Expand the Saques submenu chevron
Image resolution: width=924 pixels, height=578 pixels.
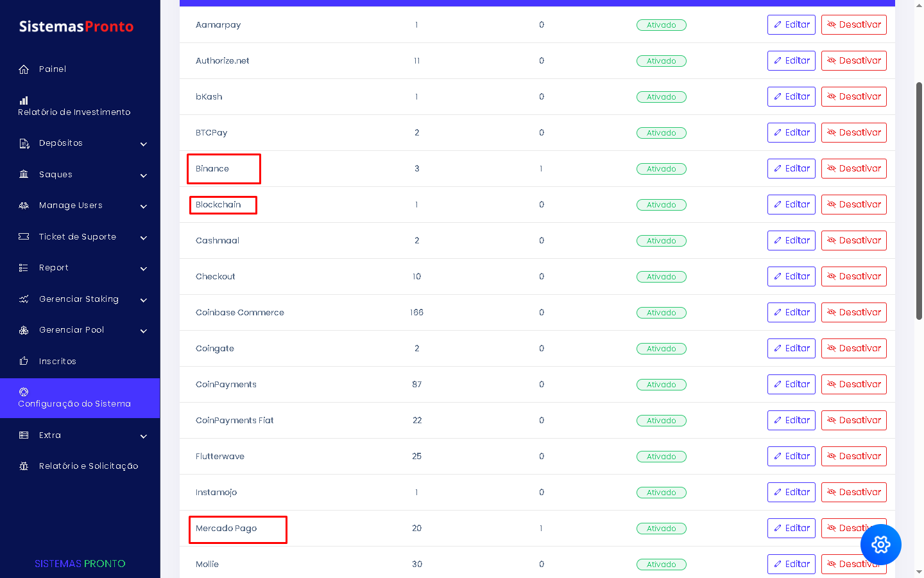[144, 175]
